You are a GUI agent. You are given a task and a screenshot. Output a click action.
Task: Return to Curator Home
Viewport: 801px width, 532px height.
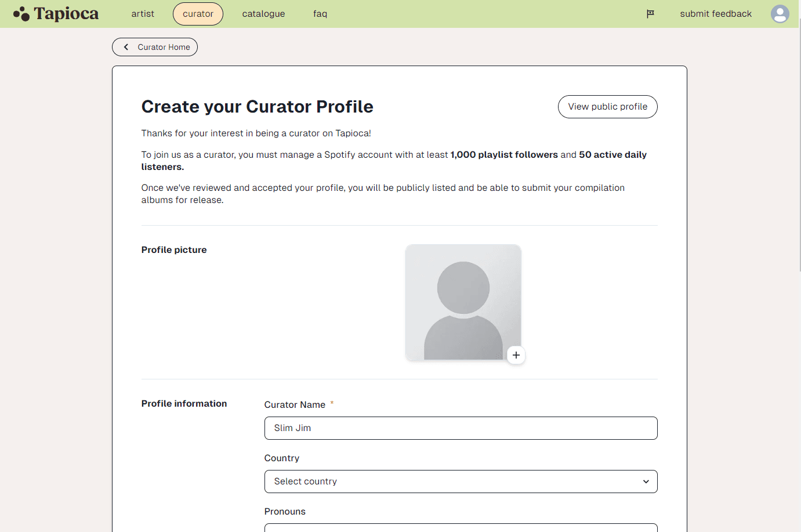click(x=155, y=47)
